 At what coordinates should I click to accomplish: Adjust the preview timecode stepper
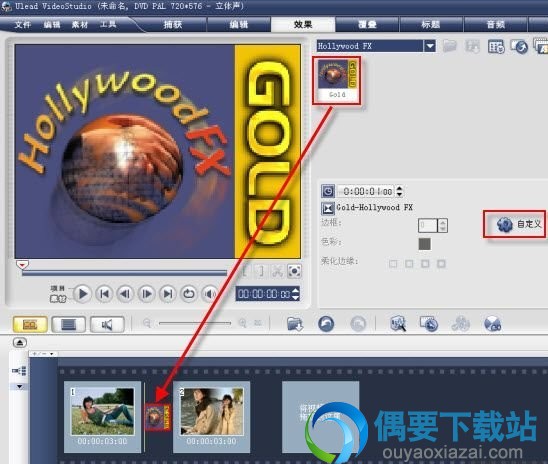pyautogui.click(x=295, y=294)
